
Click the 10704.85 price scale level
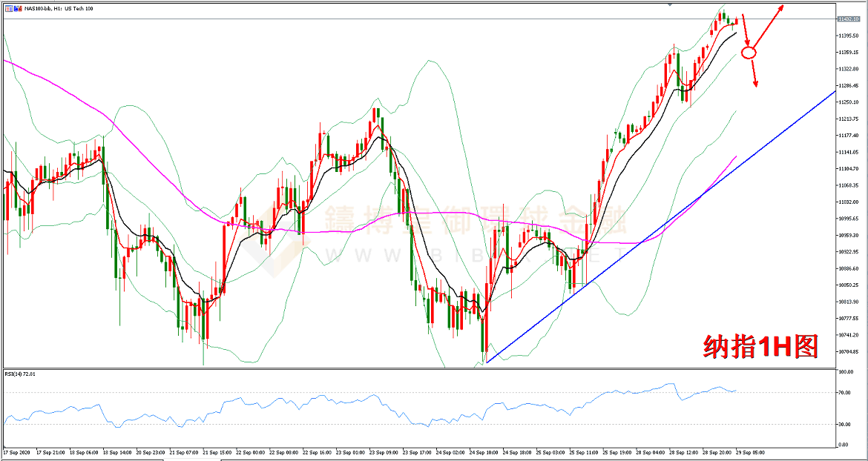pyautogui.click(x=848, y=351)
